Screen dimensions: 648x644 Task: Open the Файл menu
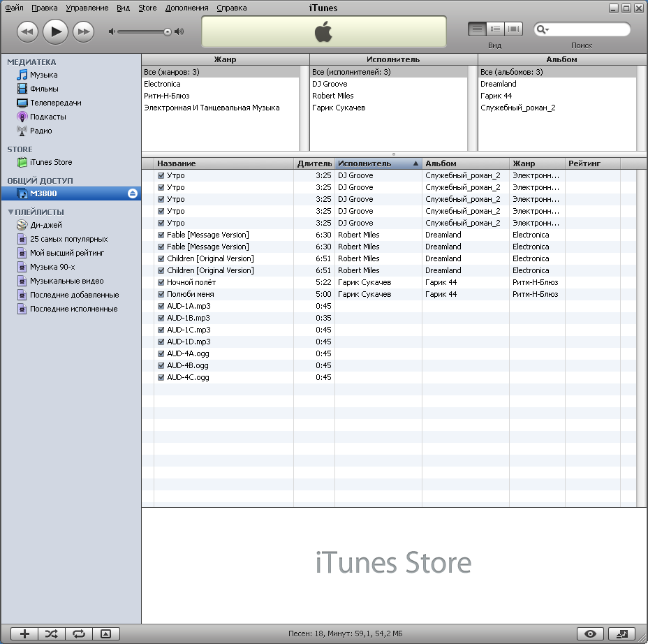pyautogui.click(x=14, y=8)
